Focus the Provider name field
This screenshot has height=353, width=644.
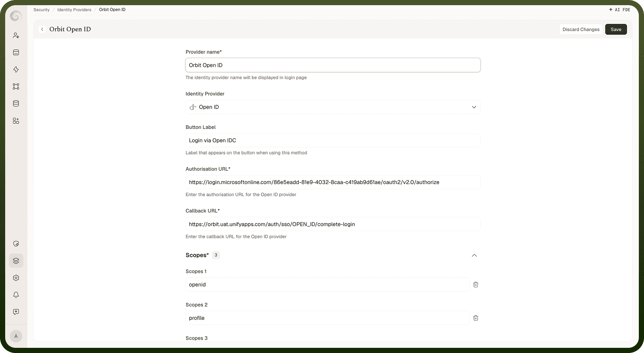point(333,65)
